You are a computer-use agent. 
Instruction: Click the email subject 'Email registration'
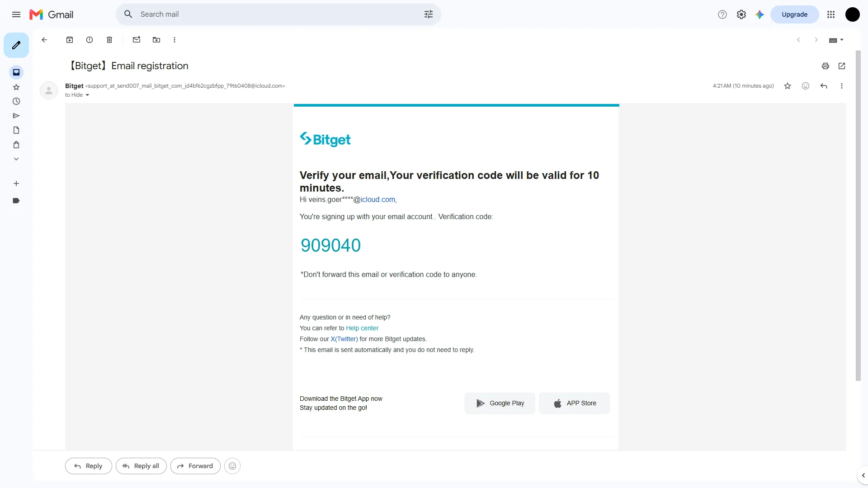coord(150,66)
